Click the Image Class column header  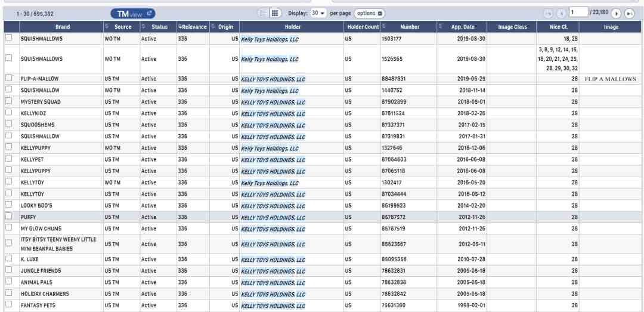tap(512, 27)
